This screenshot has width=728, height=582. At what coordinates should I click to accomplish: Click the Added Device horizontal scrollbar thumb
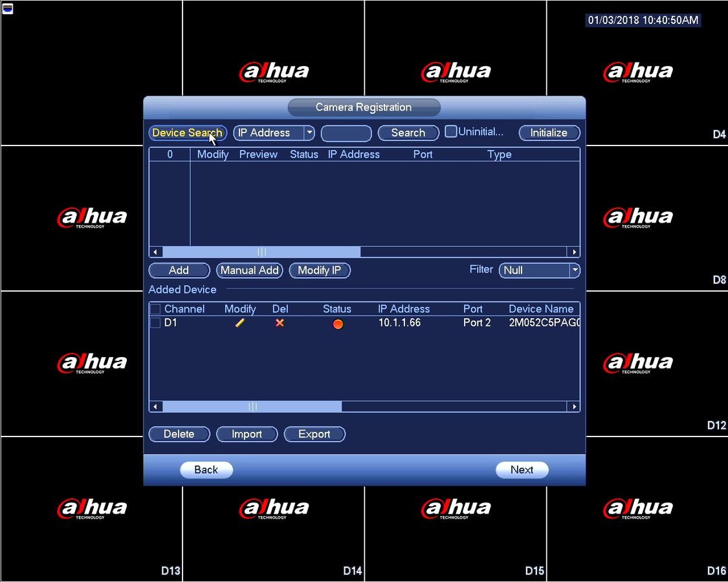click(252, 407)
